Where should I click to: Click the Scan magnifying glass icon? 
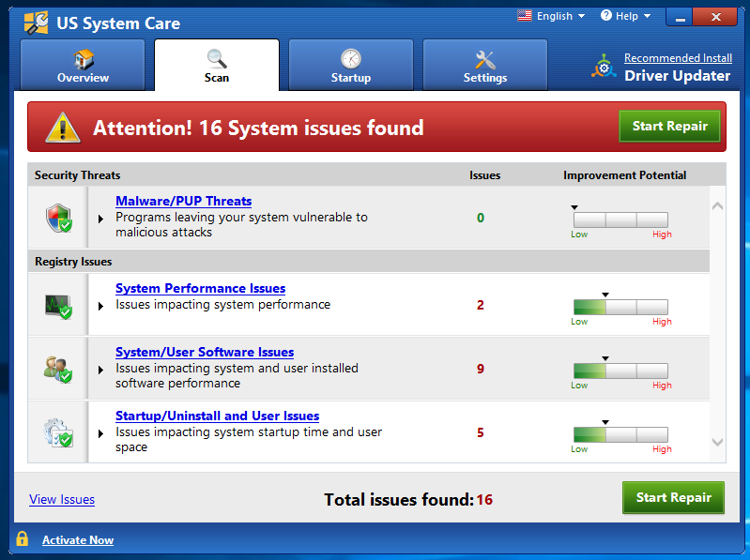coord(217,59)
